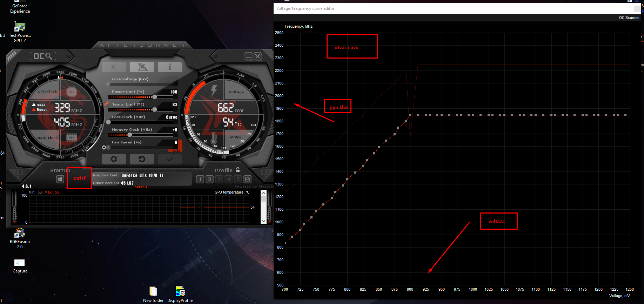Click the MSI airplane logo button
This screenshot has height=304, width=644.
tap(142, 67)
